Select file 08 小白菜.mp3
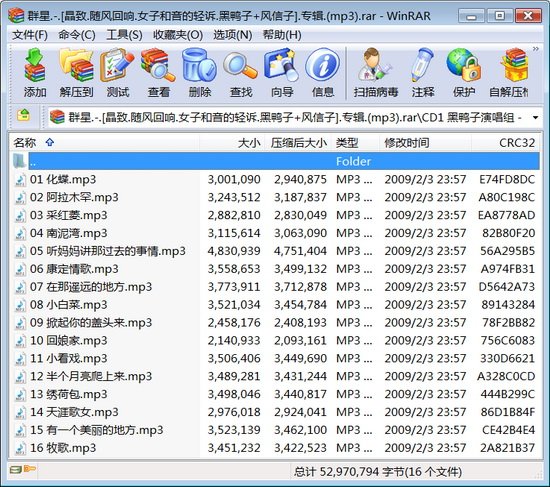The width and height of the screenshot is (550, 487). 275,305
